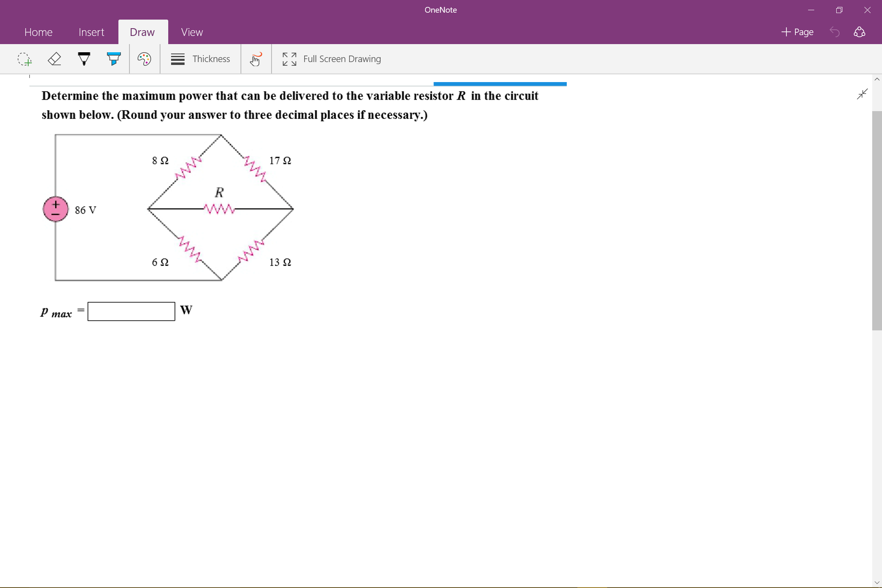882x588 pixels.
Task: Select the Lasso Select tool
Action: coord(25,59)
